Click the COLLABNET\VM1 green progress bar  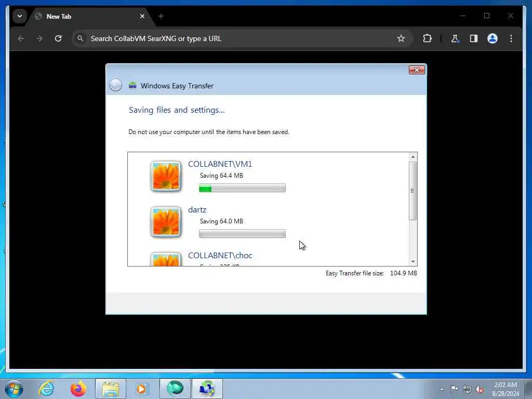[242, 188]
